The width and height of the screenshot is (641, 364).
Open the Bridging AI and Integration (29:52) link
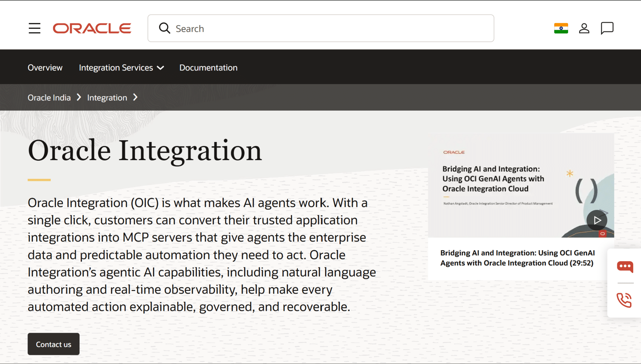pyautogui.click(x=517, y=258)
